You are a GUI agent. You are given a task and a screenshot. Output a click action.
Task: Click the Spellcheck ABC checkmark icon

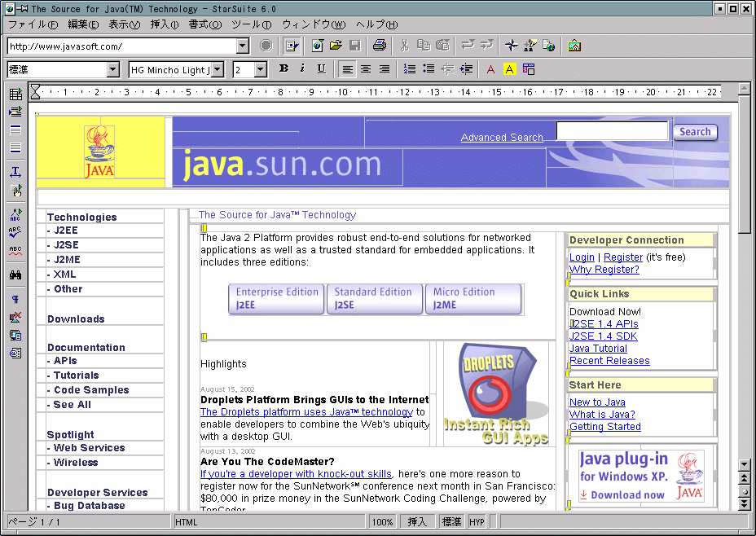coord(15,232)
